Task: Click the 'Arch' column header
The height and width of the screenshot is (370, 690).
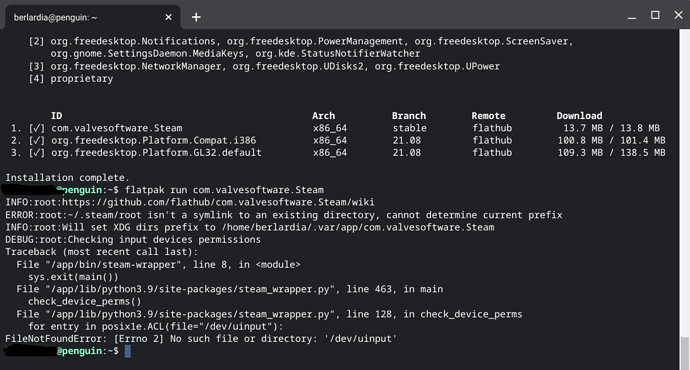Action: 323,116
